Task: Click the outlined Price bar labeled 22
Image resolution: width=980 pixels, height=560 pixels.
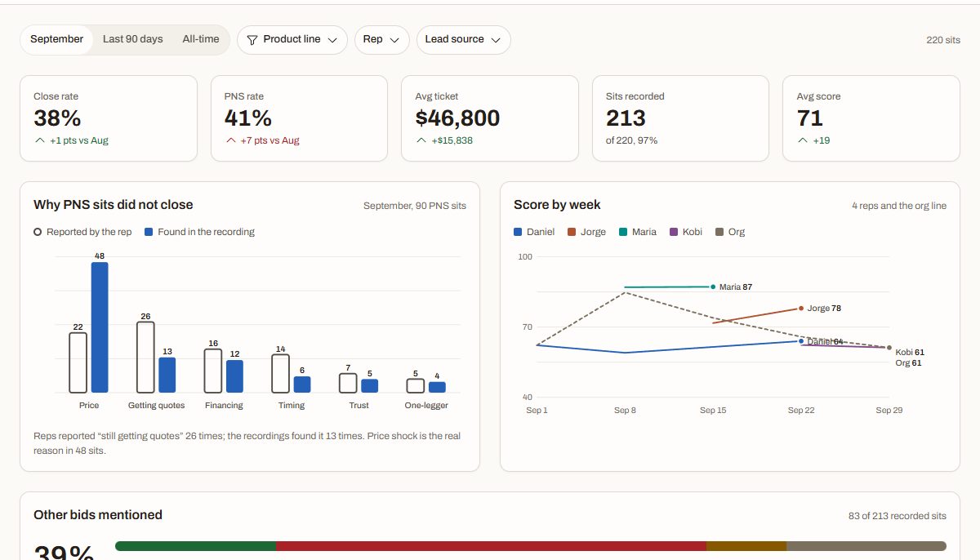Action: point(78,362)
